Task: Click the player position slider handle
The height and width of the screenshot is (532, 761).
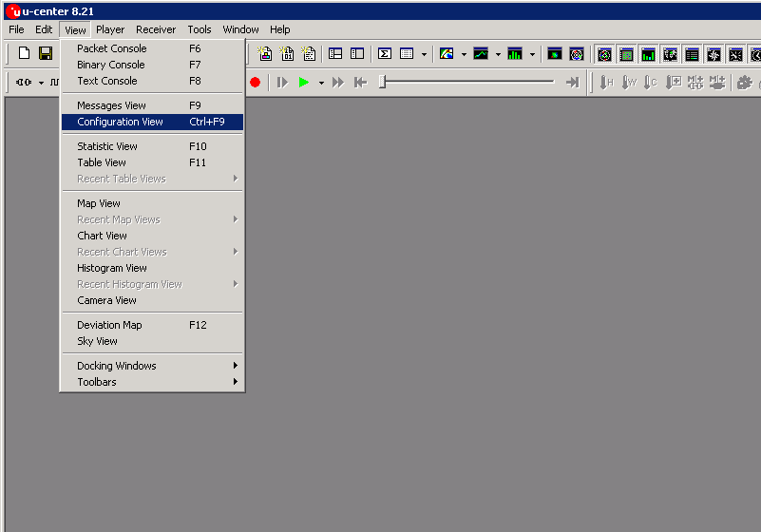Action: [383, 82]
